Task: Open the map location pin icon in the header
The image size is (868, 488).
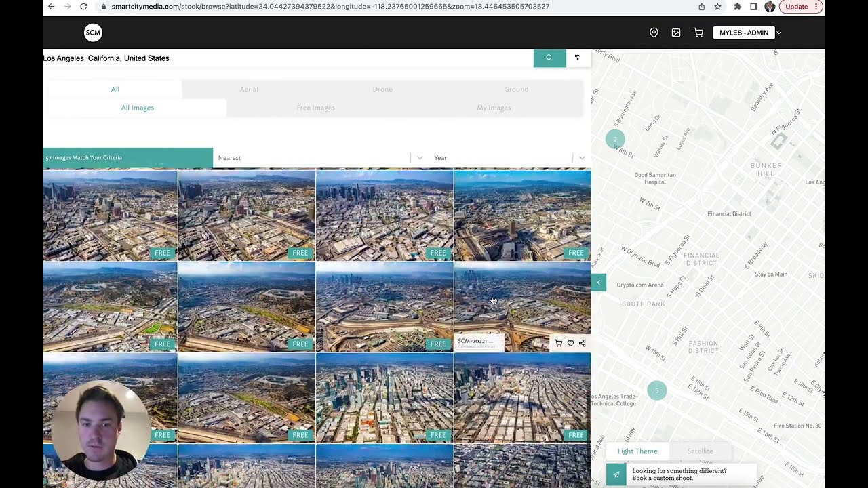Action: 654,33
